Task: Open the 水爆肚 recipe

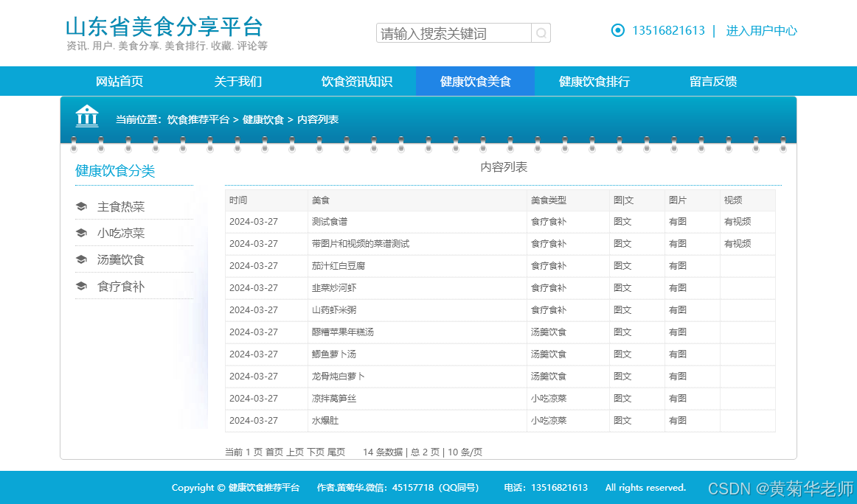Action: pos(325,421)
